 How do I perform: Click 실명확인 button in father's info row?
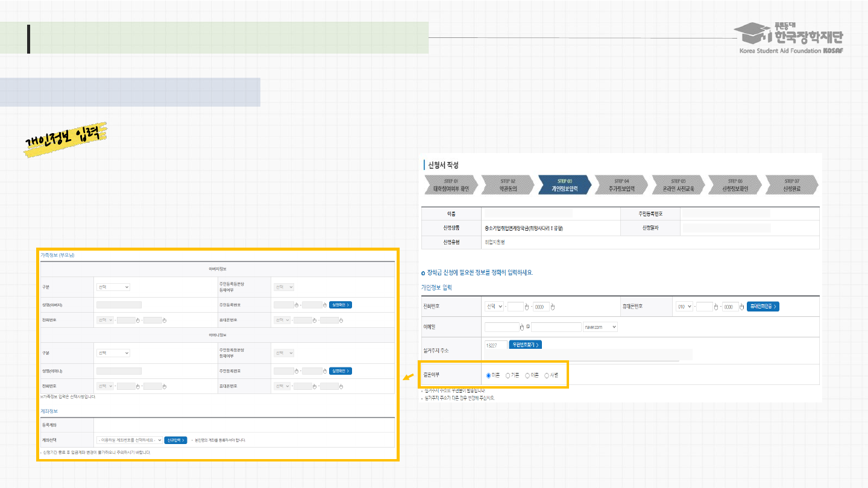(x=340, y=305)
